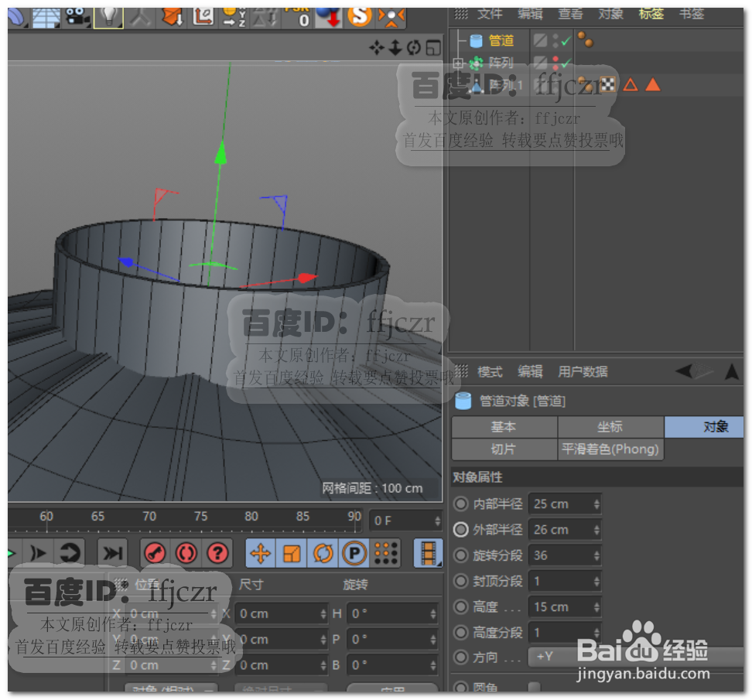Click the attributes manager up arrow
This screenshot has width=752, height=700.
pyautogui.click(x=731, y=371)
